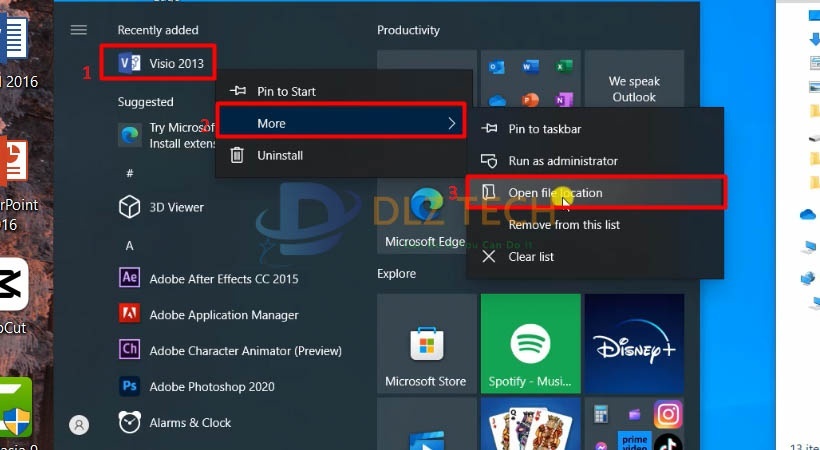Click the Word icon in Office tile

(x=530, y=67)
